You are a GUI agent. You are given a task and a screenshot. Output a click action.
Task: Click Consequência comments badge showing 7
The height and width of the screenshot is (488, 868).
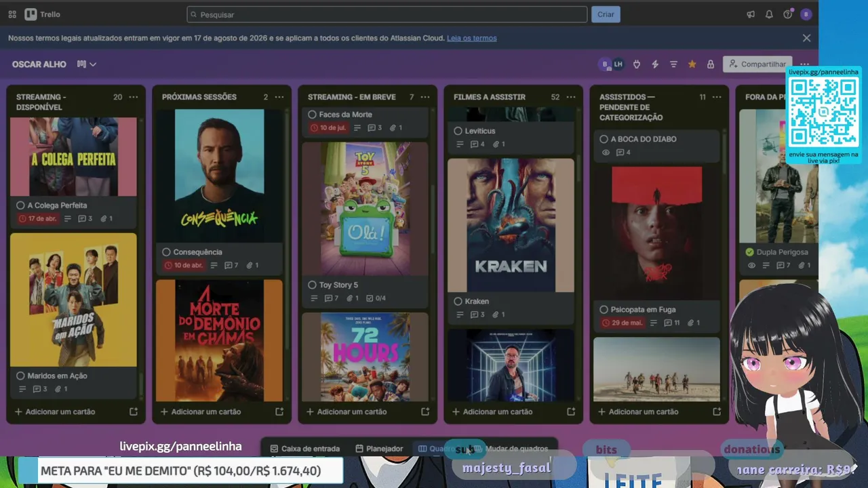click(x=231, y=266)
